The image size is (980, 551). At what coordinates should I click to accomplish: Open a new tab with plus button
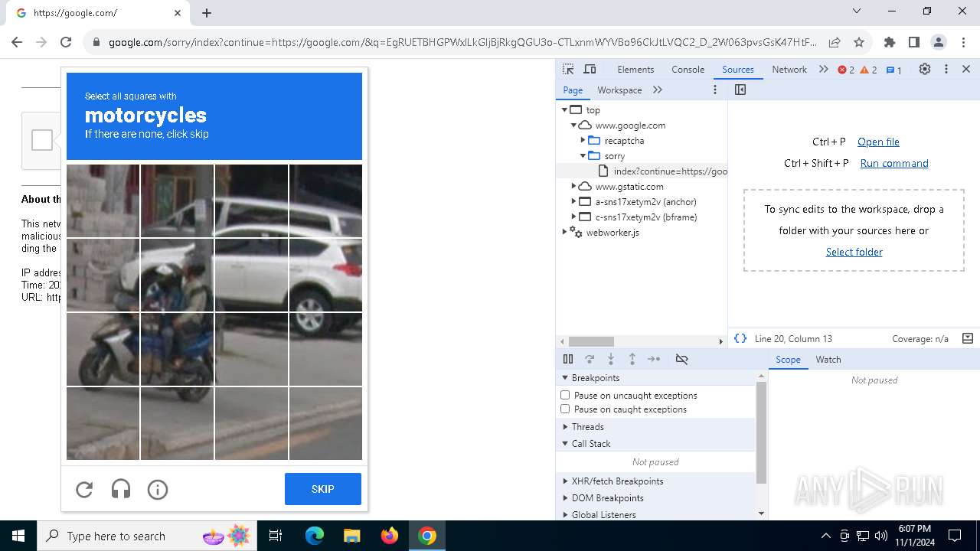coord(207,13)
